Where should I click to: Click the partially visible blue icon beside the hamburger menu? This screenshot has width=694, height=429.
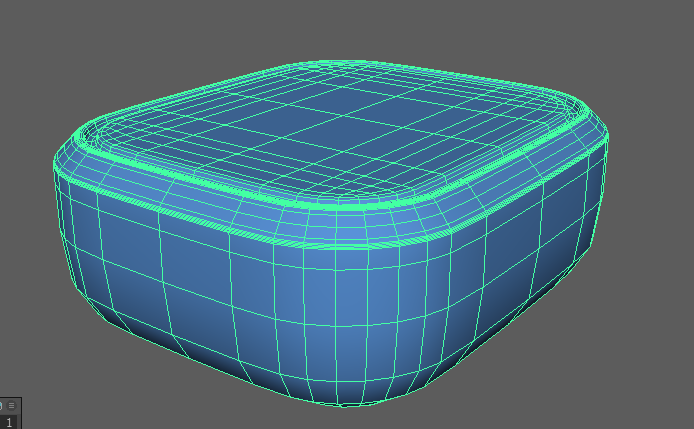point(2,405)
